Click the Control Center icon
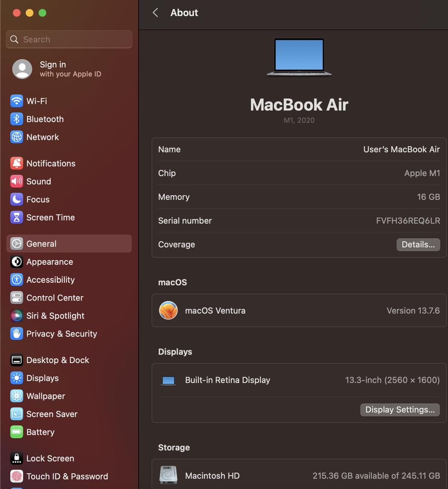The image size is (448, 489). click(x=17, y=297)
